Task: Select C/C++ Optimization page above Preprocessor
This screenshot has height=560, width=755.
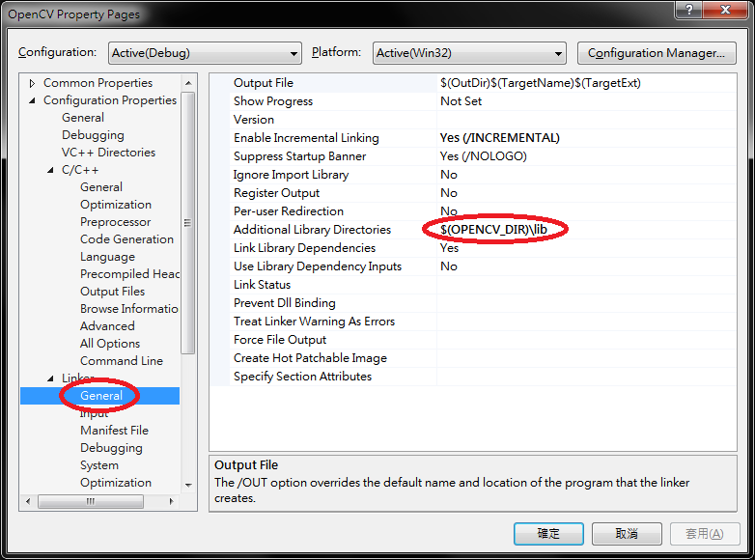Action: (x=116, y=204)
